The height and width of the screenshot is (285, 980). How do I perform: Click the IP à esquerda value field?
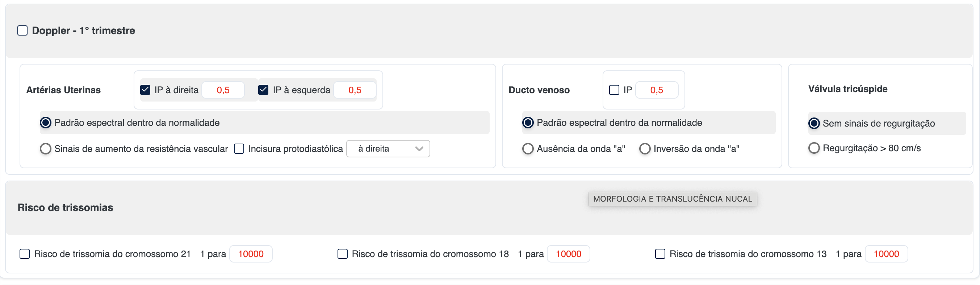click(x=355, y=90)
